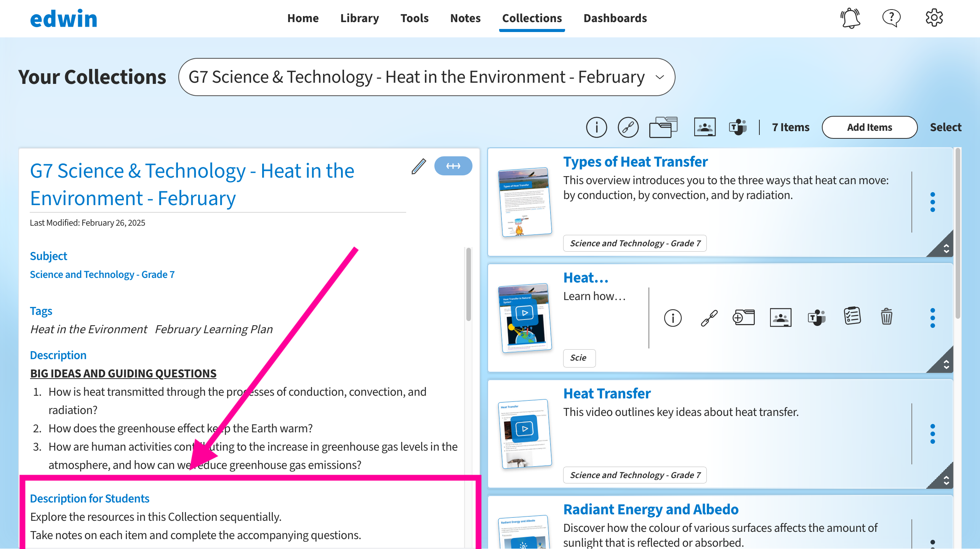Image resolution: width=980 pixels, height=549 pixels.
Task: Open Radiant Energy and Albedo title link
Action: tap(651, 509)
